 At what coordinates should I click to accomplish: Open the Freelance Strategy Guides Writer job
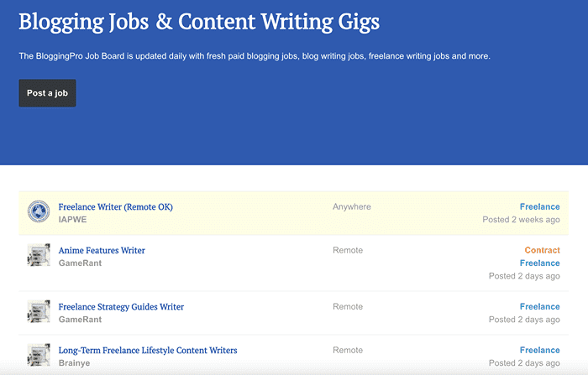(121, 306)
